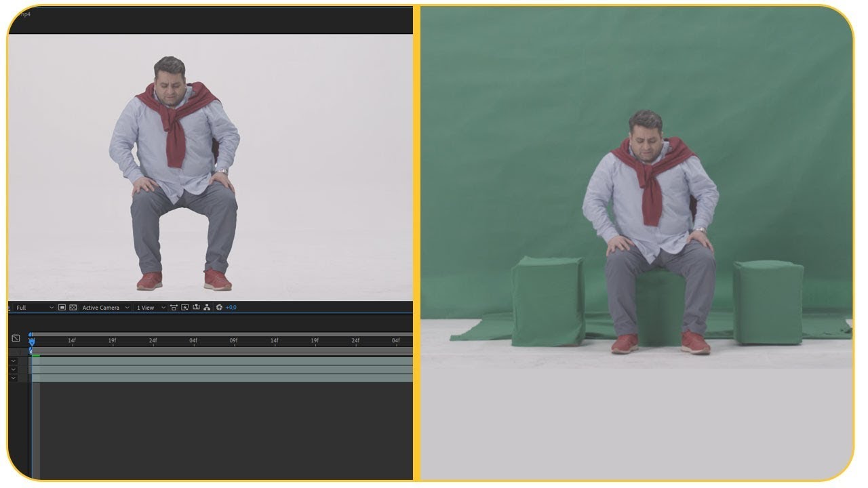
Task: Expand the first layer's mode chevron
Action: point(13,361)
